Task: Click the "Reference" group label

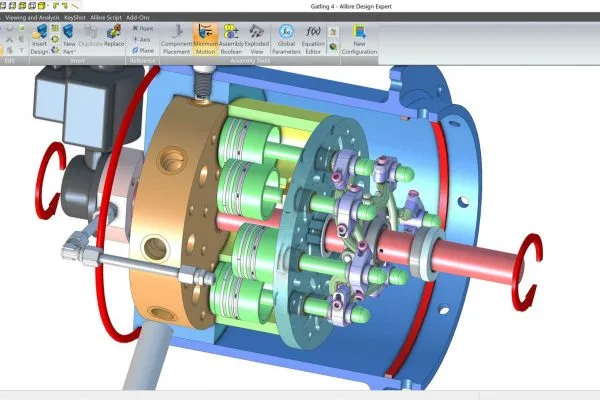Action: pos(142,60)
